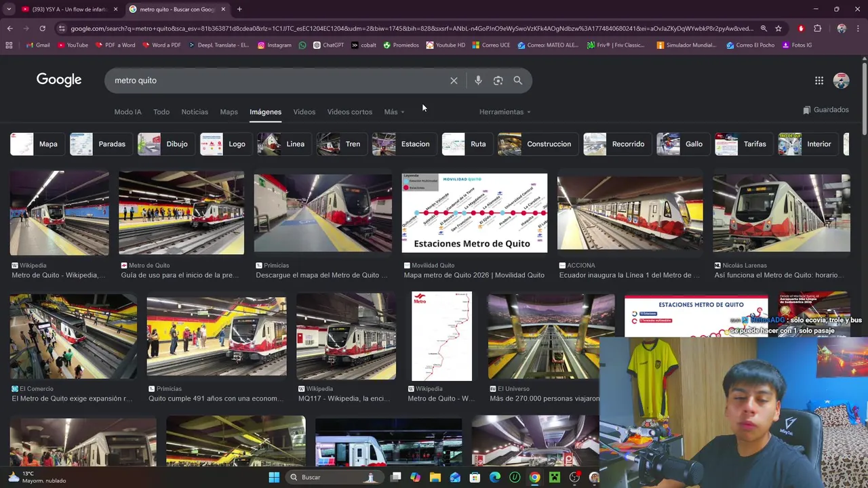The height and width of the screenshot is (488, 868).
Task: Open the weather widget showing 13°C
Action: [37, 477]
